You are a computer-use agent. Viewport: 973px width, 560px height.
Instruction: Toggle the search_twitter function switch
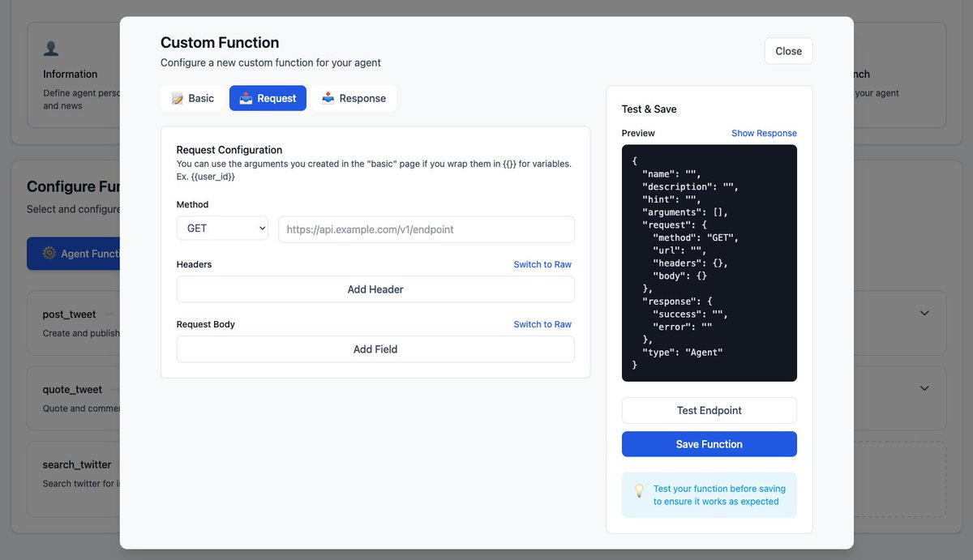[122, 464]
